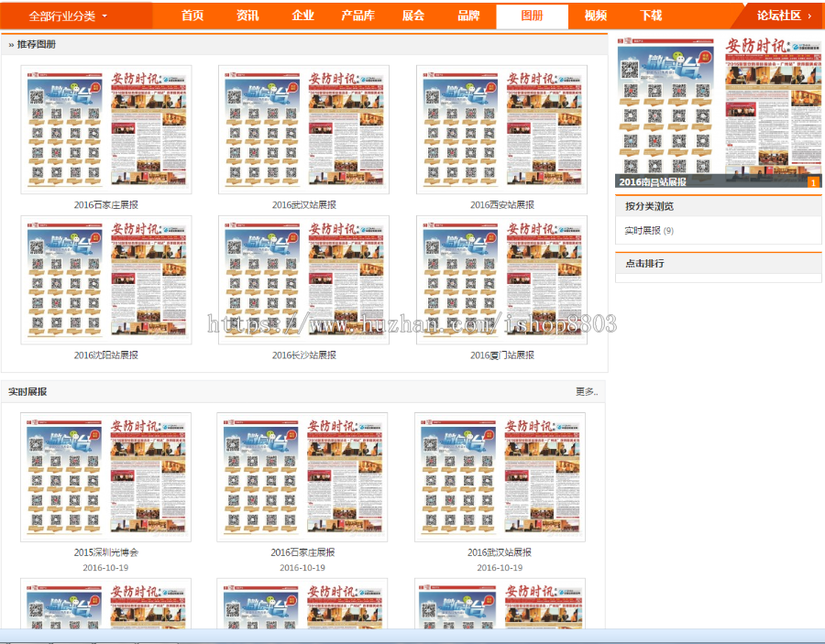The image size is (825, 644).
Task: Open the 资讯 menu item
Action: [x=247, y=16]
